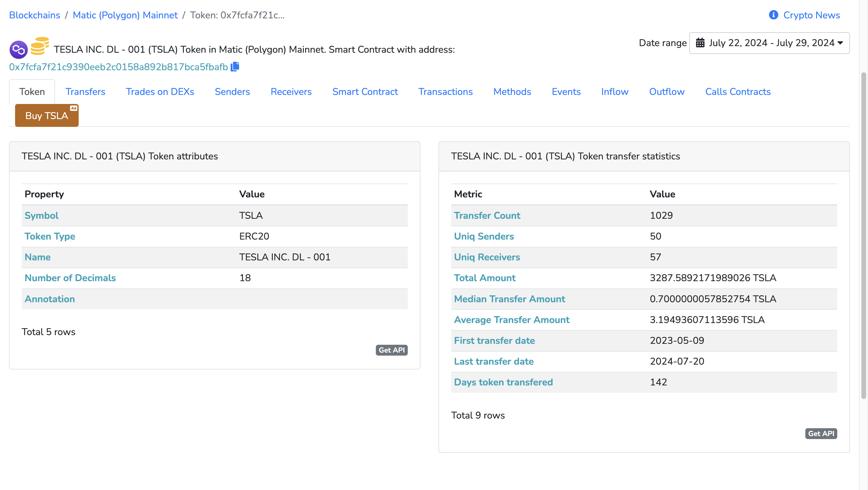Open the date range dropdown
This screenshot has width=868, height=490.
click(x=769, y=43)
